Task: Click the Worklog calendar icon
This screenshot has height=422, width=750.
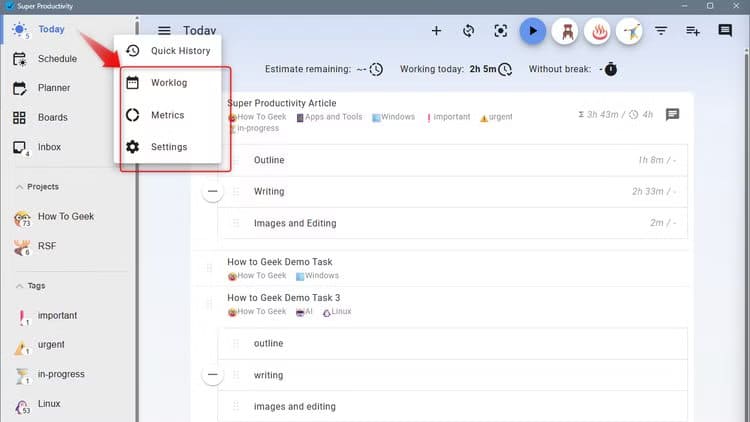Action: coord(132,83)
